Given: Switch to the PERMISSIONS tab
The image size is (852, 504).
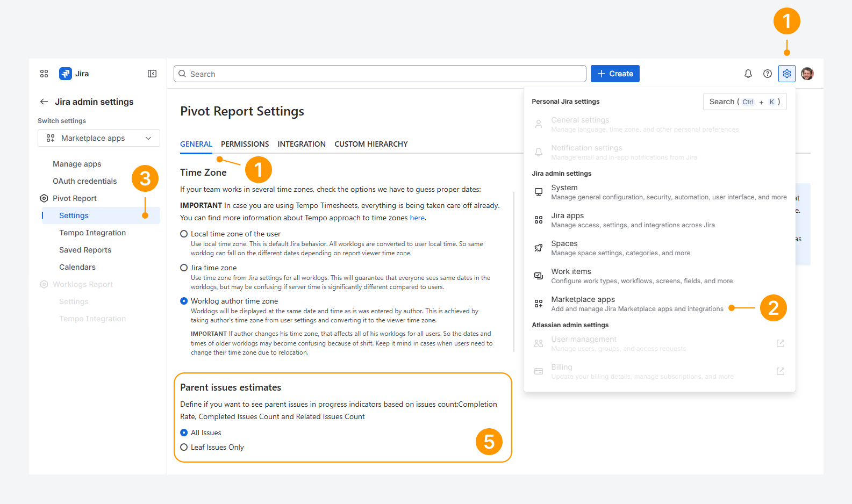Looking at the screenshot, I should coord(245,144).
